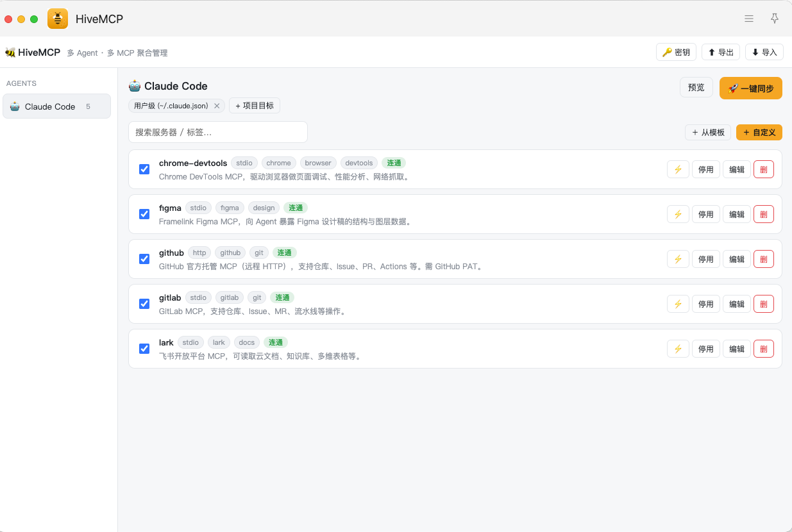Click the http tag on github
This screenshot has height=532, width=792.
tap(199, 253)
